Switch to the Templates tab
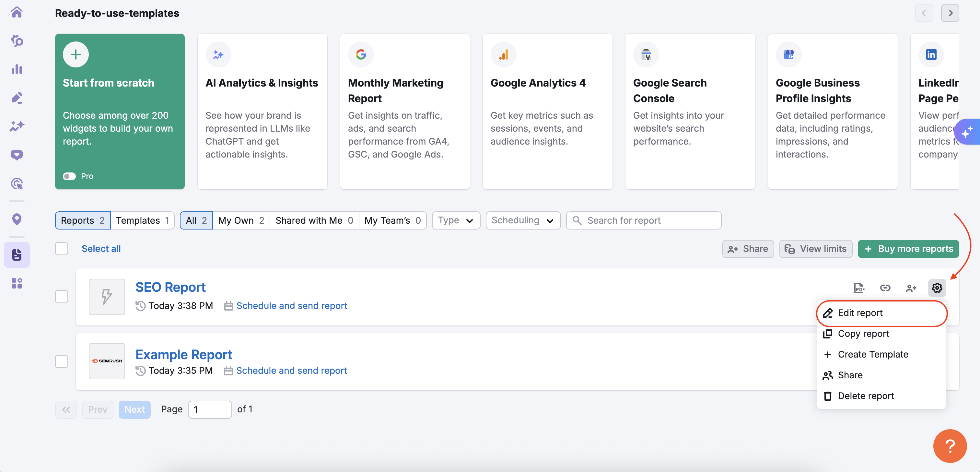This screenshot has height=472, width=980. [x=142, y=220]
